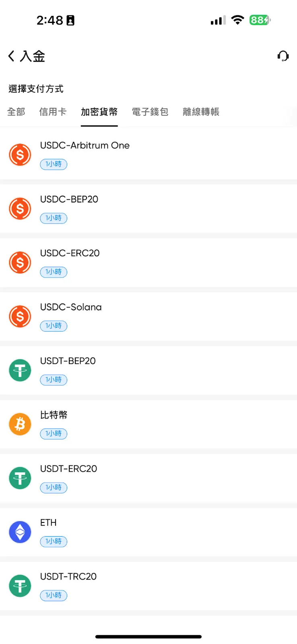The image size is (297, 644).
Task: Tap the back arrow beside 入金
Action: click(x=11, y=56)
